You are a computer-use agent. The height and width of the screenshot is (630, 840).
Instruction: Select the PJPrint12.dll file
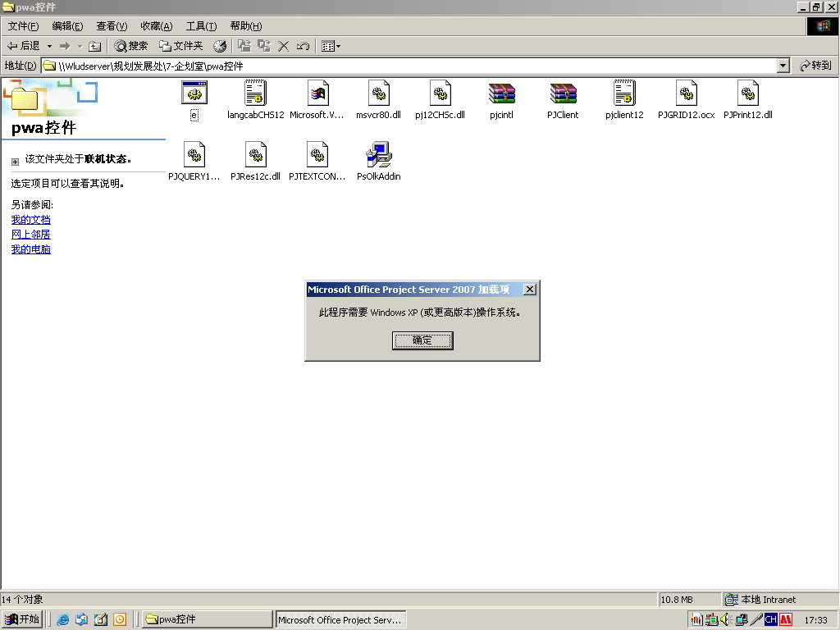point(748,101)
